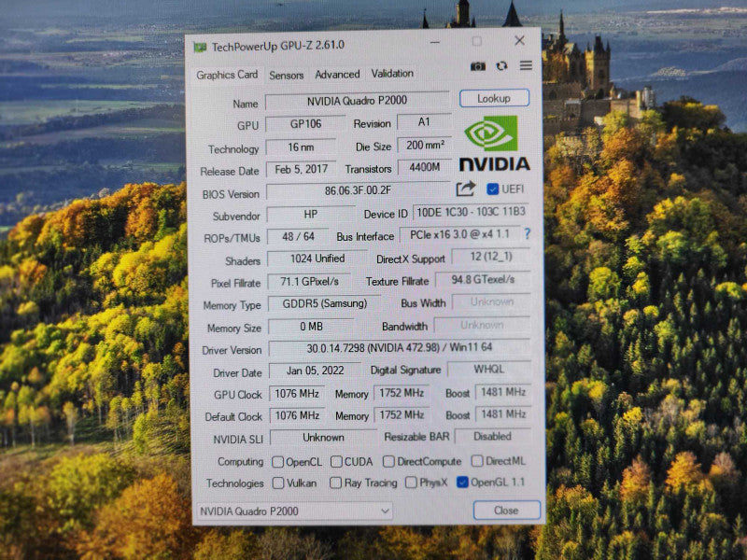This screenshot has width=747, height=560.
Task: Click the DirectX Support field 12 (12_1)
Action: (x=491, y=257)
